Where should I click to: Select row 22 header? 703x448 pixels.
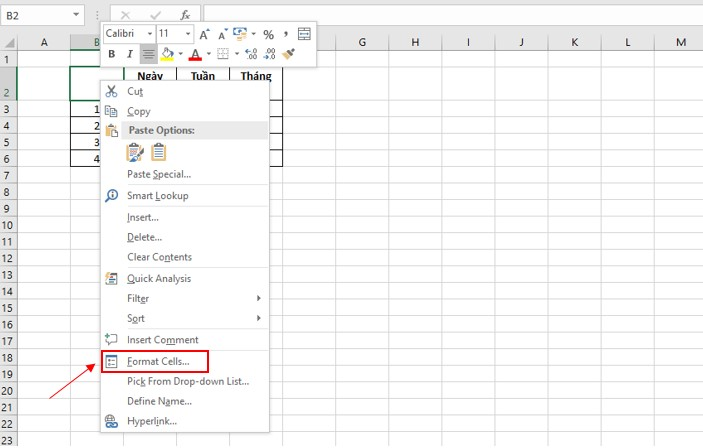click(x=9, y=424)
